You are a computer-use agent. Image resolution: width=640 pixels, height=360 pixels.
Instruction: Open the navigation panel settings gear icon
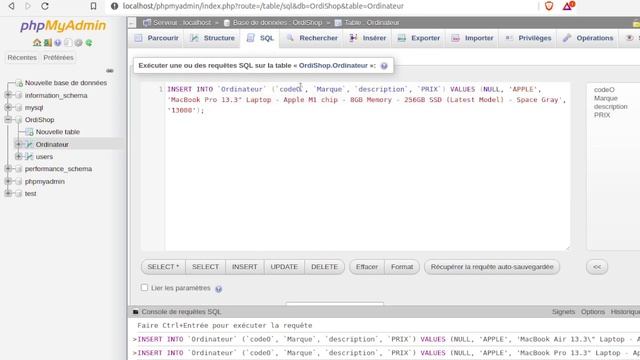(78, 42)
